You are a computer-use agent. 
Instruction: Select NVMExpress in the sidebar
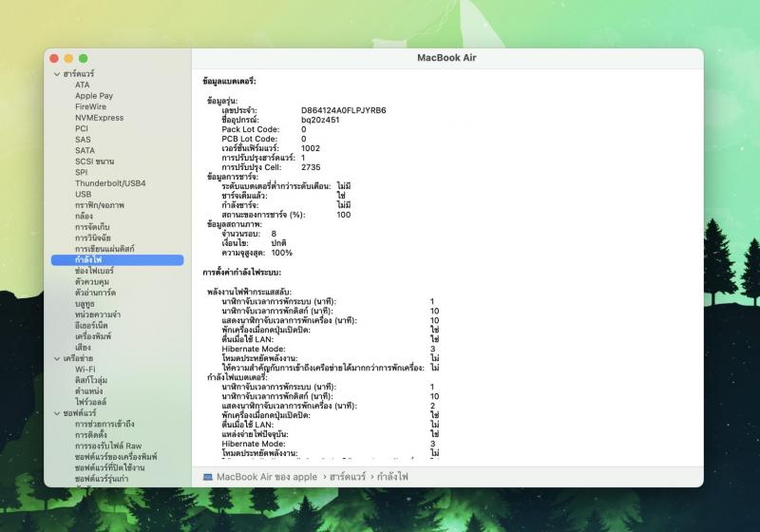(x=100, y=118)
